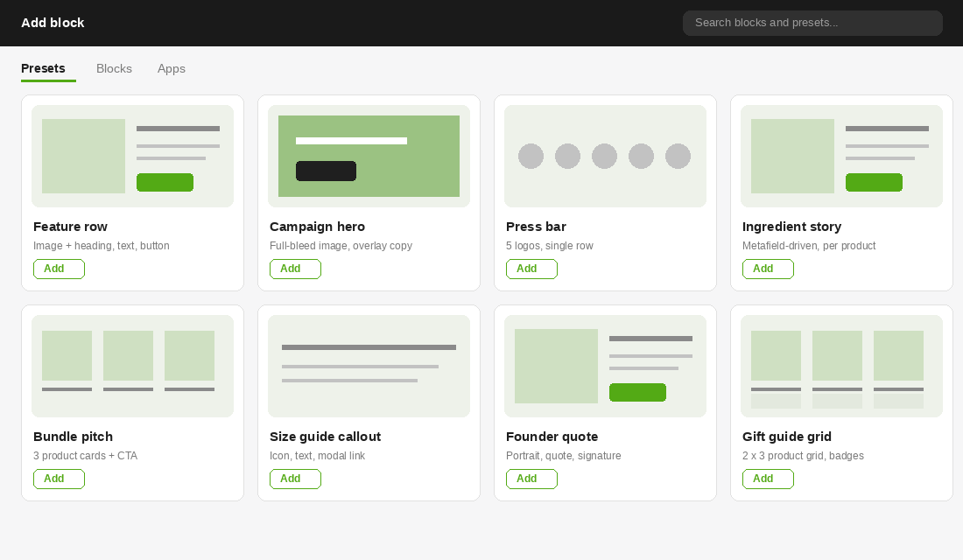
Task: Select the 'Campaign hero' title text
Action: [317, 227]
